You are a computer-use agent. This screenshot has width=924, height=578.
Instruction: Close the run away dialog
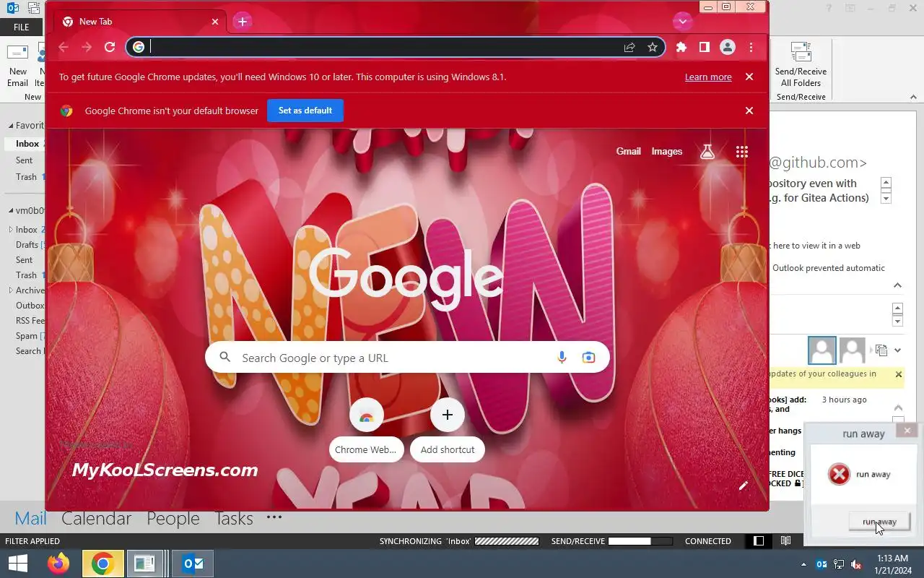[907, 431]
